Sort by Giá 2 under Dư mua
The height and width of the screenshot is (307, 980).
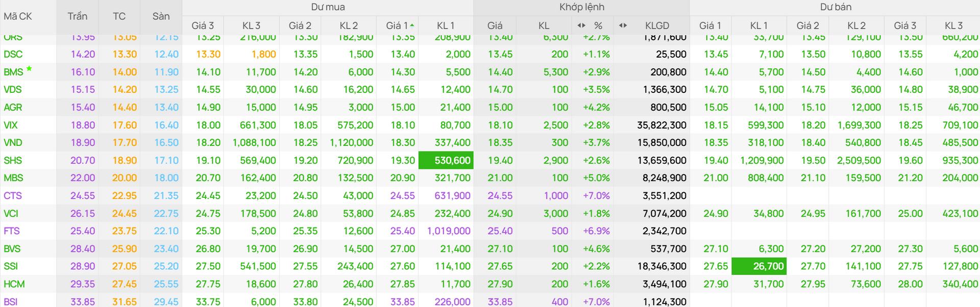(300, 25)
